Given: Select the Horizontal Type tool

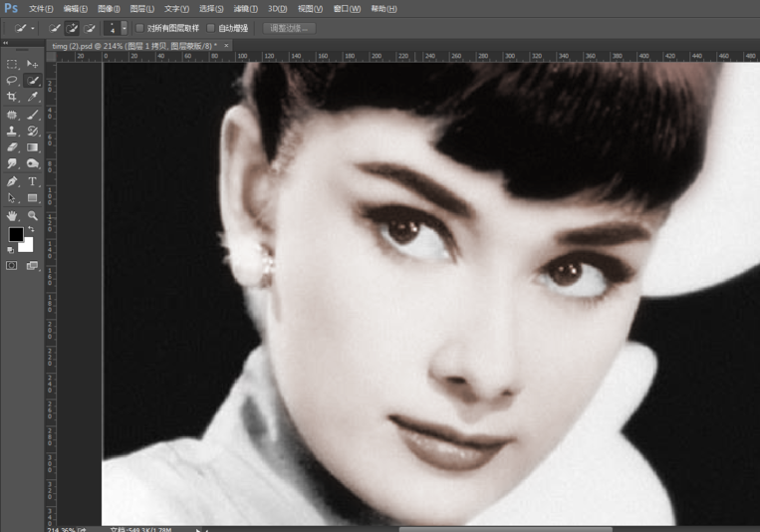Looking at the screenshot, I should click(x=33, y=181).
